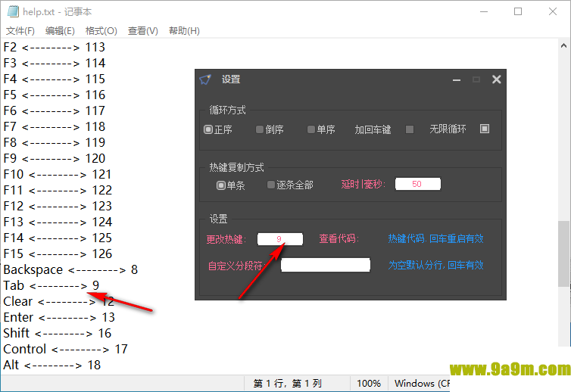Open the 帮助(H) menu
Image resolution: width=571 pixels, height=392 pixels.
(184, 31)
